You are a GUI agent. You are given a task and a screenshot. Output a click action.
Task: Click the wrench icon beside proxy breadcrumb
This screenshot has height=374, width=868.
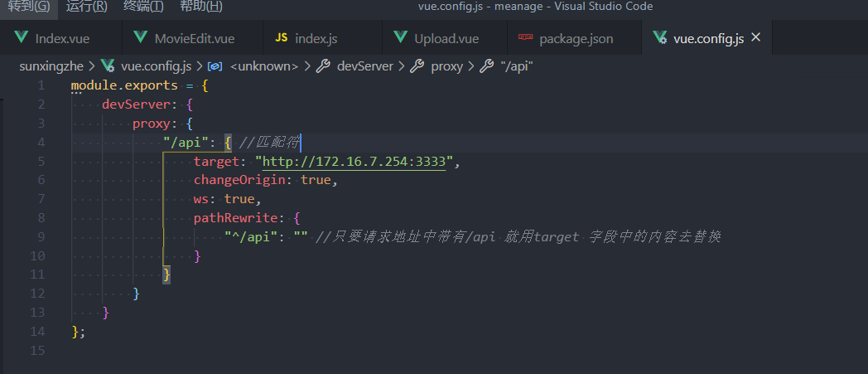(x=417, y=66)
